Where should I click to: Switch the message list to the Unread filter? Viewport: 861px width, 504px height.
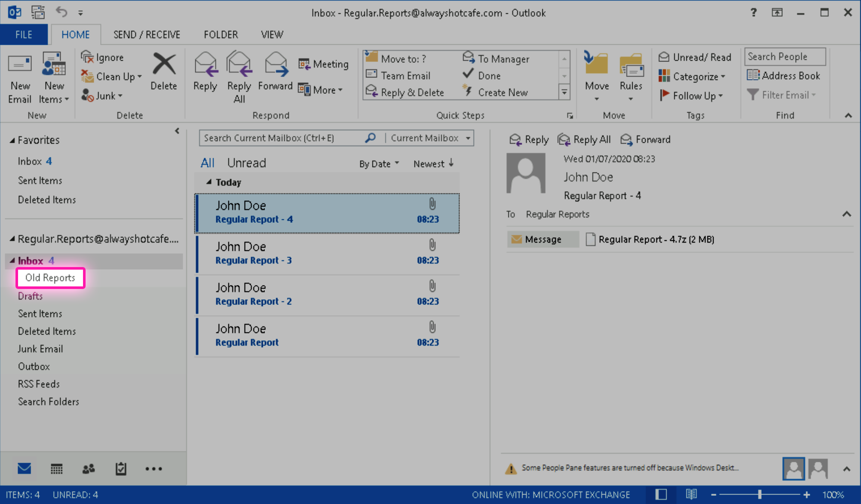246,163
